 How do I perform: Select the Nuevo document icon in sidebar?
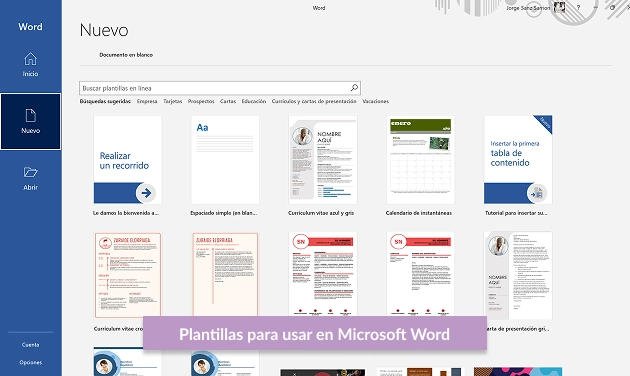31,116
